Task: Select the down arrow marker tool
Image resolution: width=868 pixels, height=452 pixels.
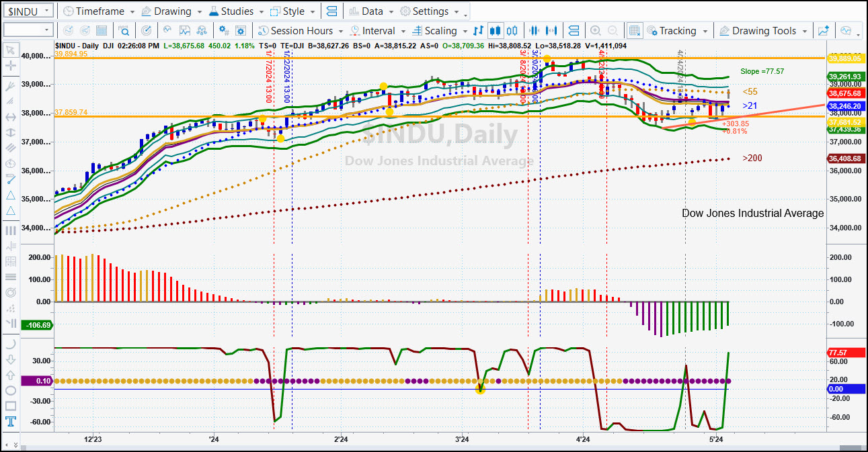Action: [x=10, y=359]
